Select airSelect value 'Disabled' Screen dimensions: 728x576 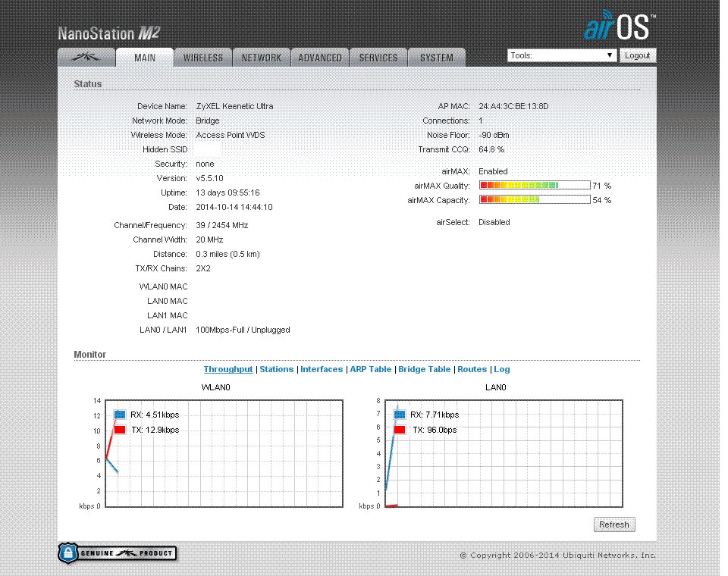click(494, 222)
